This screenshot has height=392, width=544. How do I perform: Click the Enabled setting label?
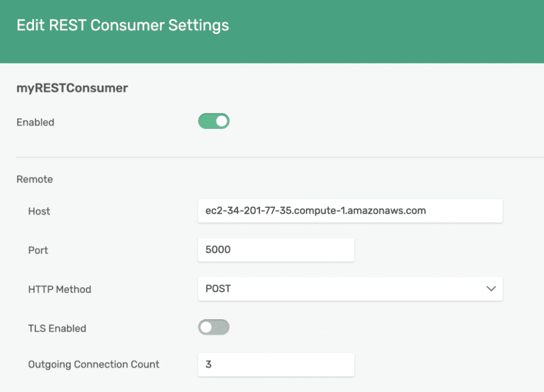tap(35, 122)
